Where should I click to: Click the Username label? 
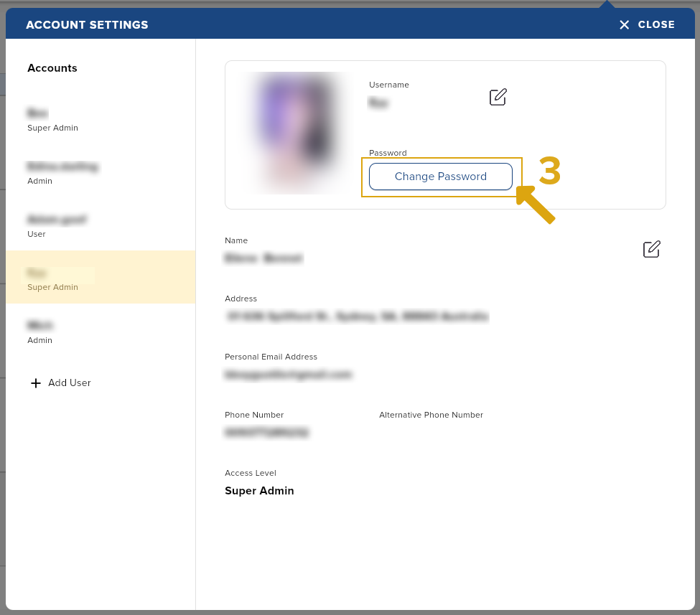point(389,85)
